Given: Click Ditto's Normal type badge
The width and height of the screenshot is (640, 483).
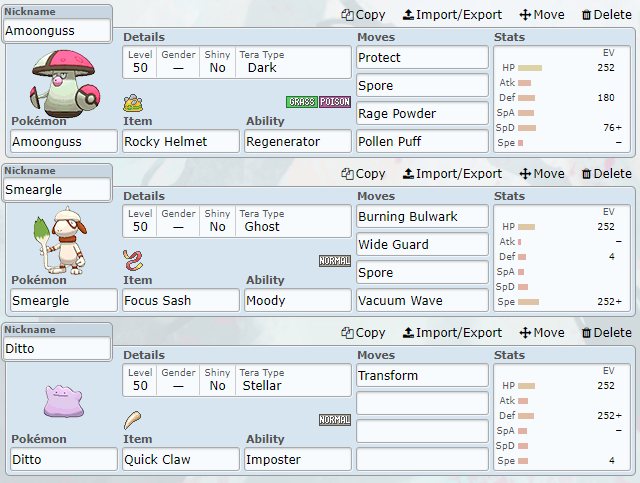Looking at the screenshot, I should tap(335, 419).
